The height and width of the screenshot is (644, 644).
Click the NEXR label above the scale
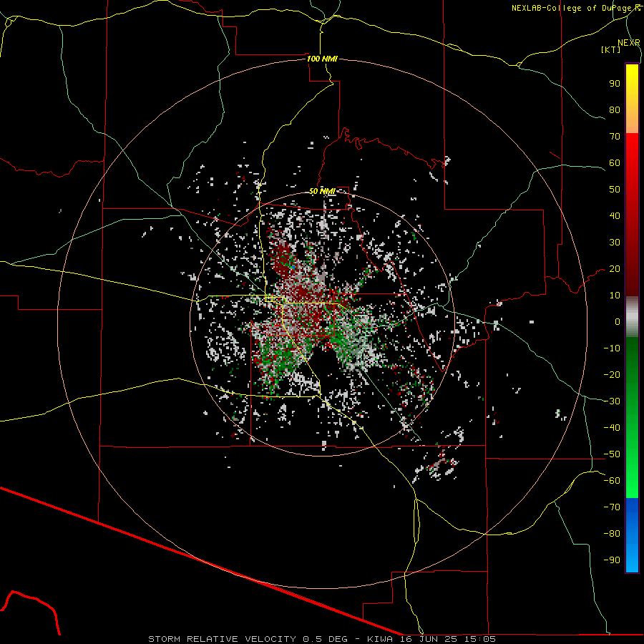tap(629, 43)
